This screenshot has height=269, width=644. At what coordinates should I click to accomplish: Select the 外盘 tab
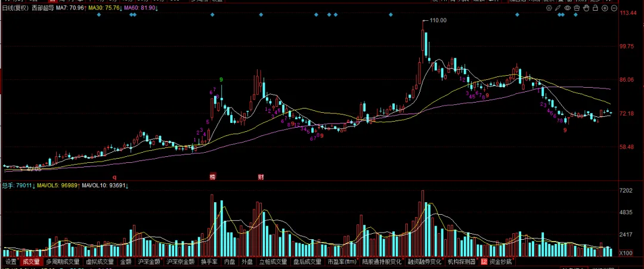pos(247,262)
